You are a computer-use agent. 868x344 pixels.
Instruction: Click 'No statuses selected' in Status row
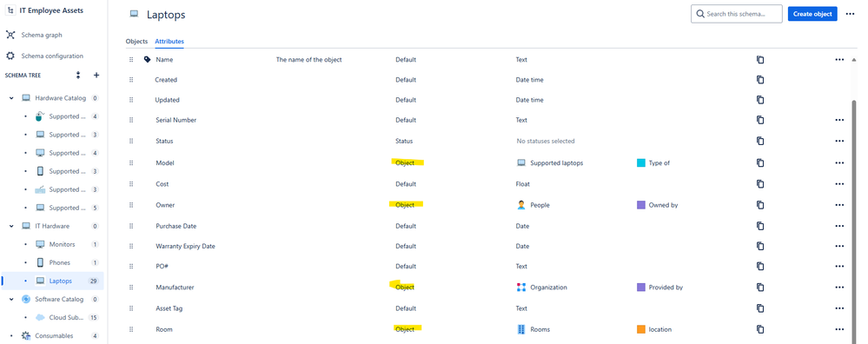click(x=546, y=141)
